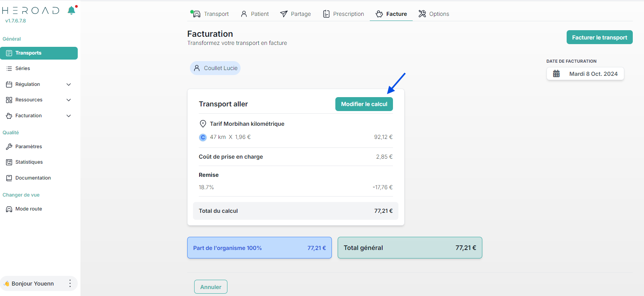Image resolution: width=644 pixels, height=296 pixels.
Task: Open Séries in the sidebar
Action: point(22,68)
